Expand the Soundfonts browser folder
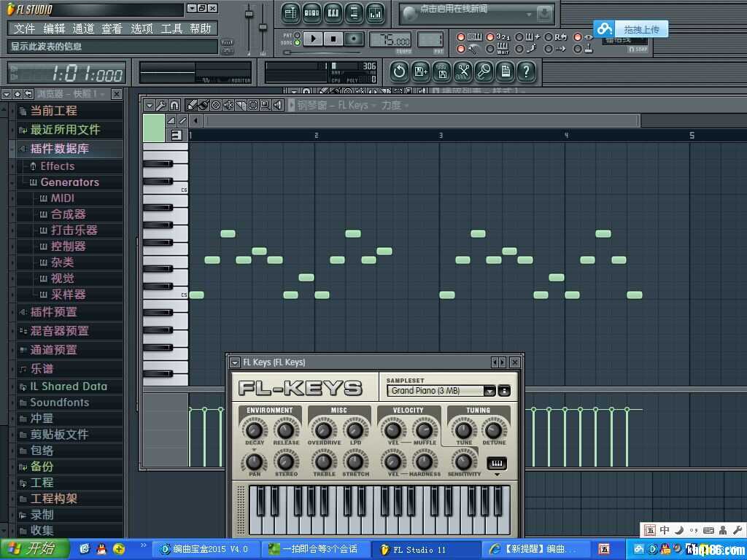 (59, 402)
